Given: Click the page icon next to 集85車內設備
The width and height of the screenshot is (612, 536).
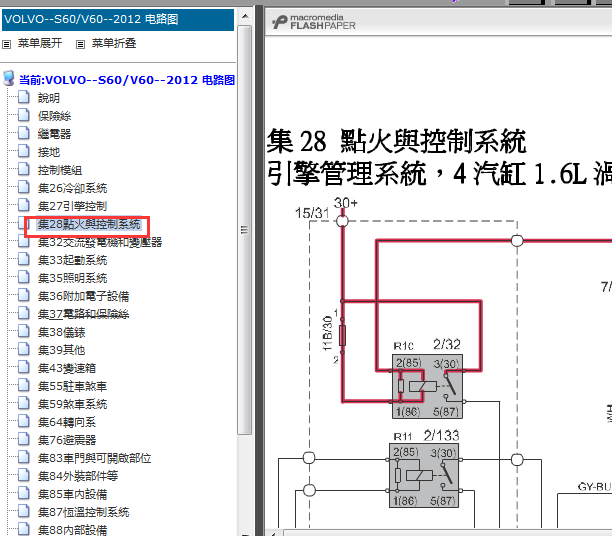Looking at the screenshot, I should pos(24,493).
